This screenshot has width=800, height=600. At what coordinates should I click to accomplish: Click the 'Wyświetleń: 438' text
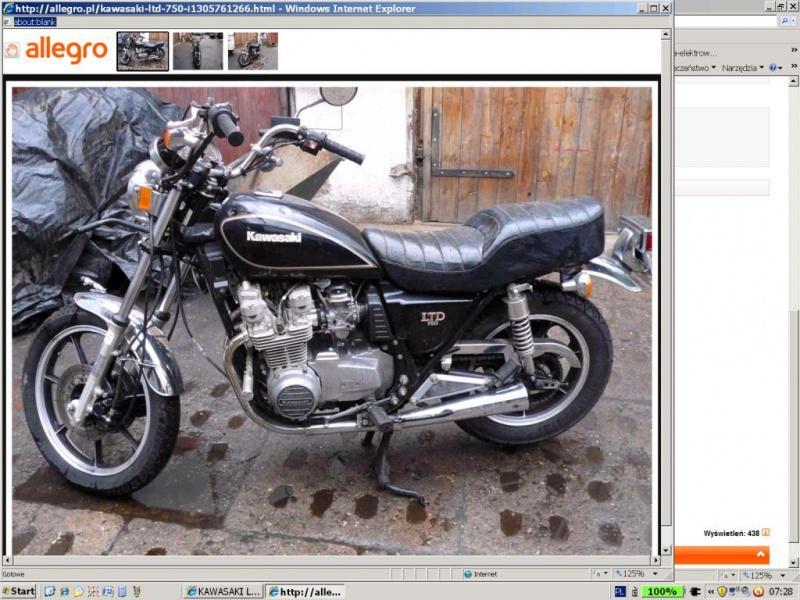tap(732, 533)
